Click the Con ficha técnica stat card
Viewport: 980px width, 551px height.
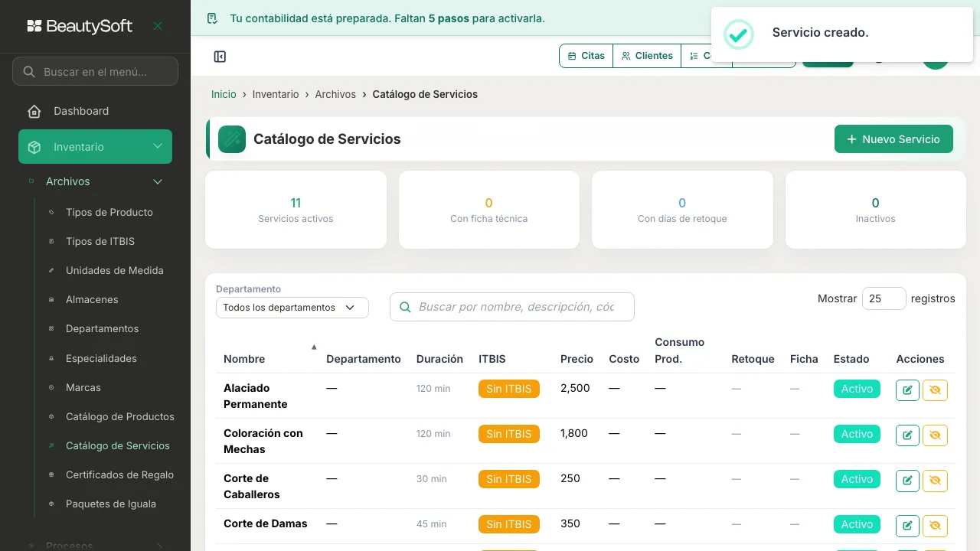pos(488,210)
